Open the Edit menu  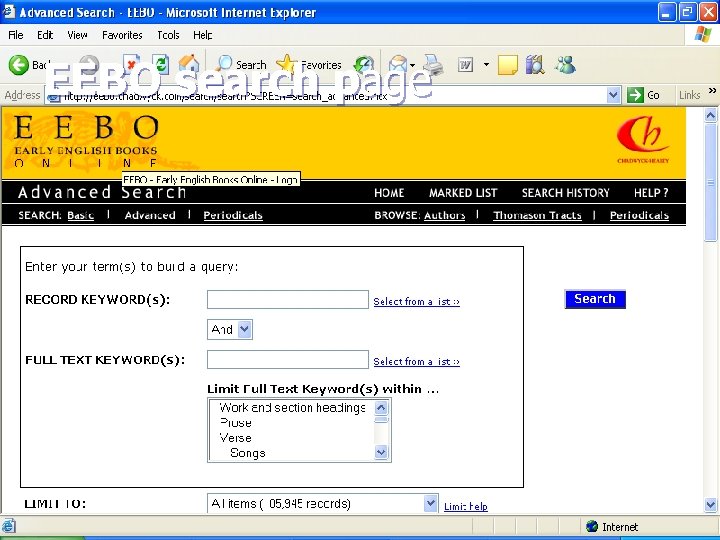coord(45,35)
